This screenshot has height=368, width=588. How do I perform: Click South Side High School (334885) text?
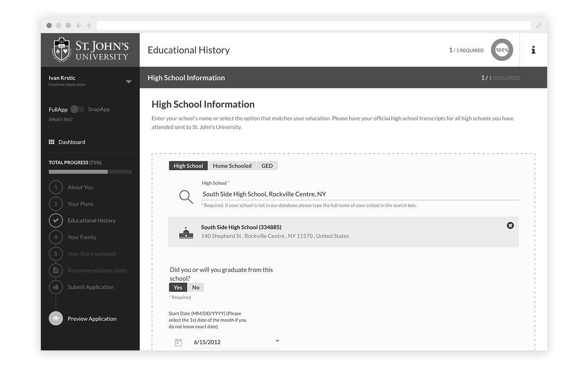click(x=241, y=227)
